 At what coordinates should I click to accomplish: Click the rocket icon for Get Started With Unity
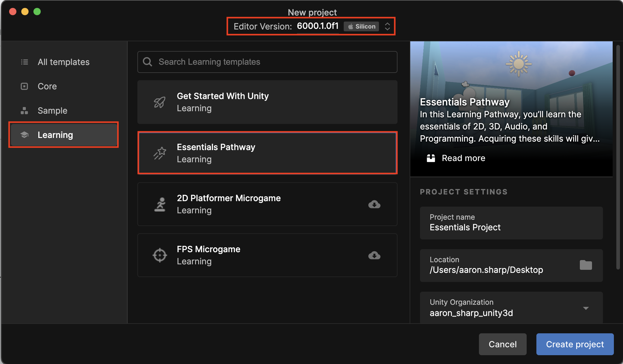click(x=160, y=102)
